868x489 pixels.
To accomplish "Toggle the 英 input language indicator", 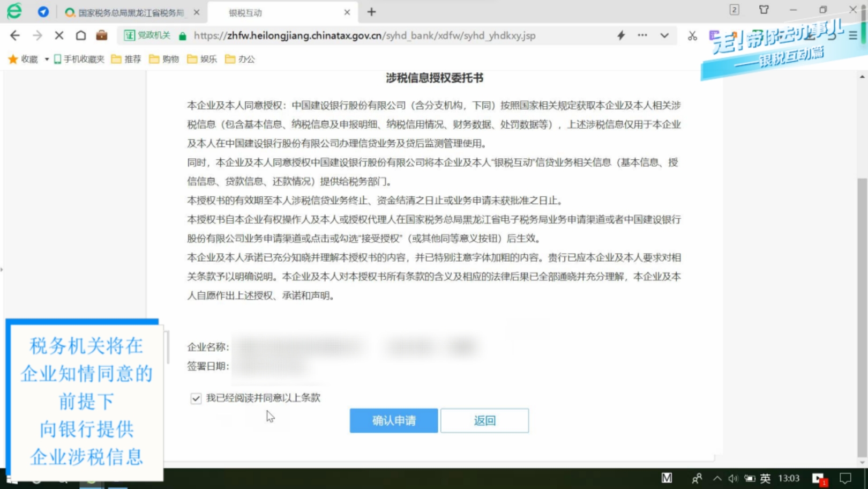I will (x=765, y=478).
